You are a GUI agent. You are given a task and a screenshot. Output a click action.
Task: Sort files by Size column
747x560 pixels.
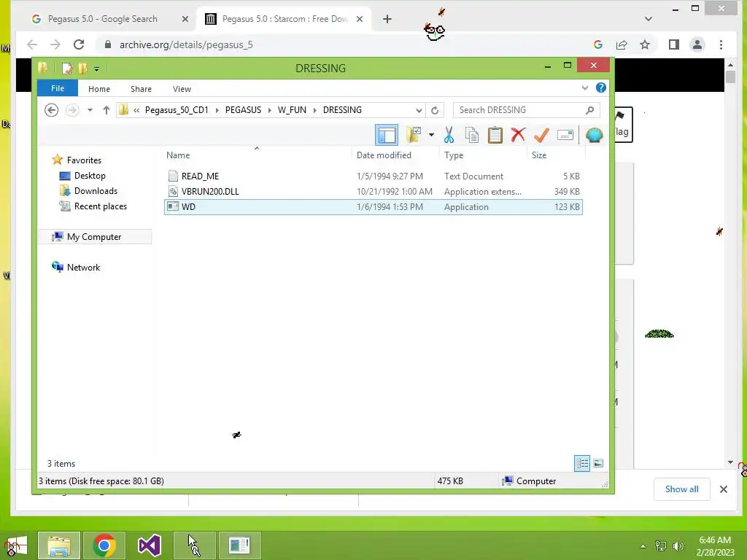pos(555,155)
